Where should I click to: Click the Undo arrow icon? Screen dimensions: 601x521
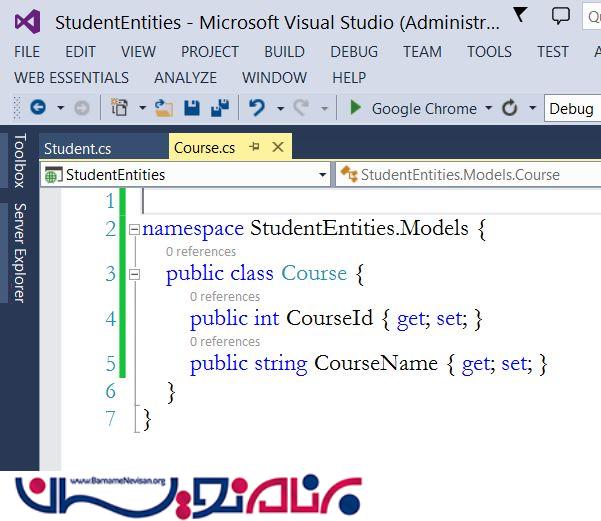click(x=256, y=108)
